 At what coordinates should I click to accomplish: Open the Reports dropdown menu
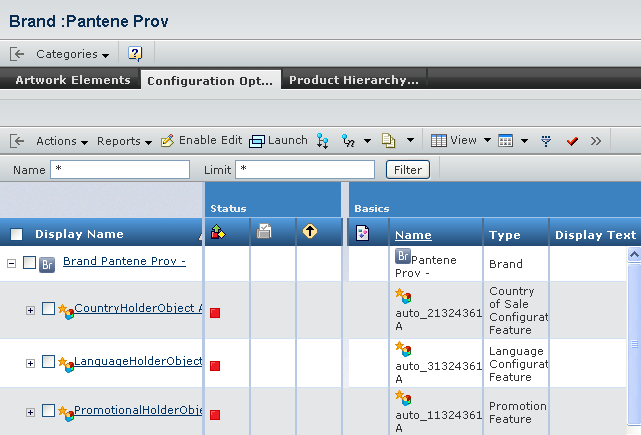tap(124, 141)
